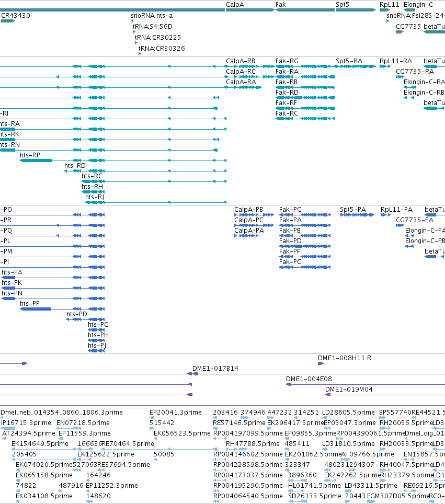The width and height of the screenshot is (445, 504).
Task: Select the CalpA-PA protein label
Action: click(249, 231)
